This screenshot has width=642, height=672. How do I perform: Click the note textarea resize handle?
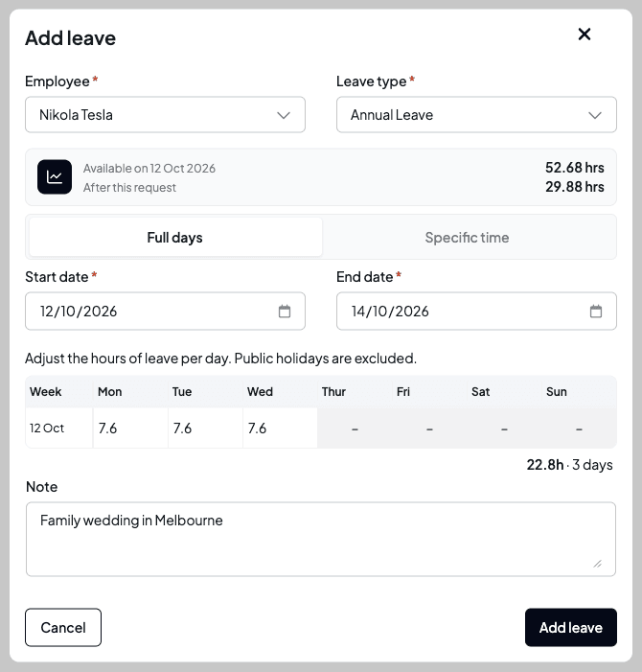click(598, 564)
